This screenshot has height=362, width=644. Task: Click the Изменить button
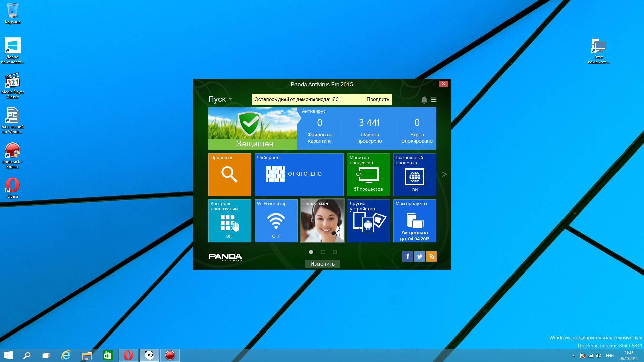coord(322,264)
